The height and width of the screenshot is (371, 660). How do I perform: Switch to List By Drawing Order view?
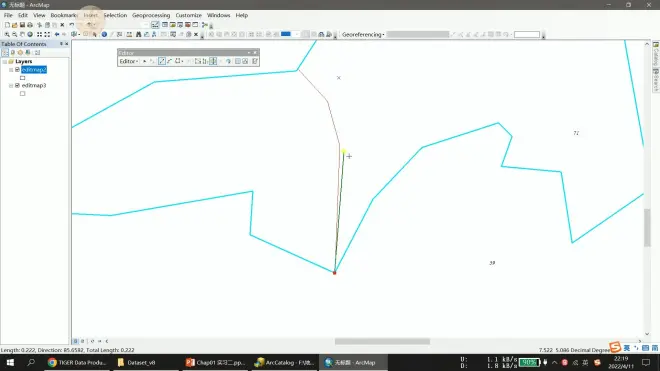5,53
